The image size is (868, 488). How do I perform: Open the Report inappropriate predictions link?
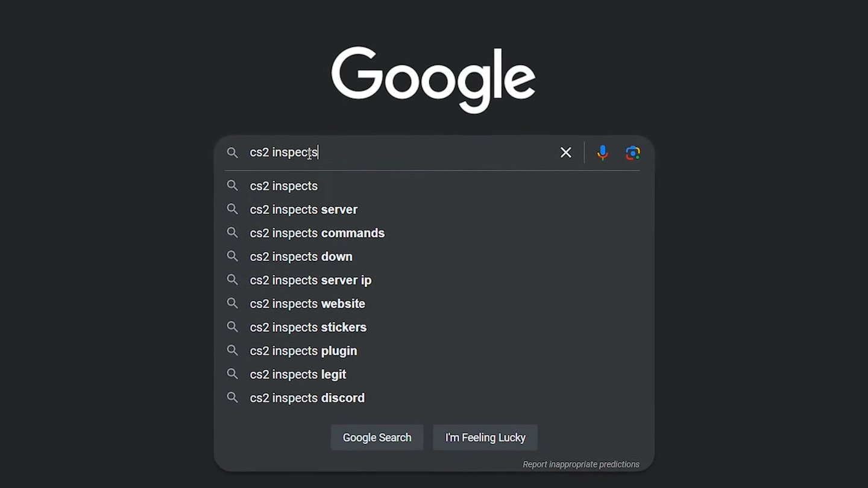(581, 465)
